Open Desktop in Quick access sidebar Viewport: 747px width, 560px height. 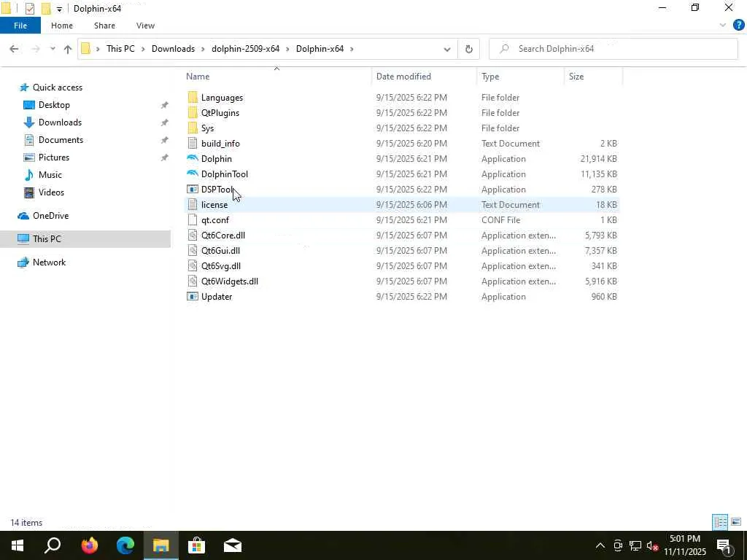[54, 105]
